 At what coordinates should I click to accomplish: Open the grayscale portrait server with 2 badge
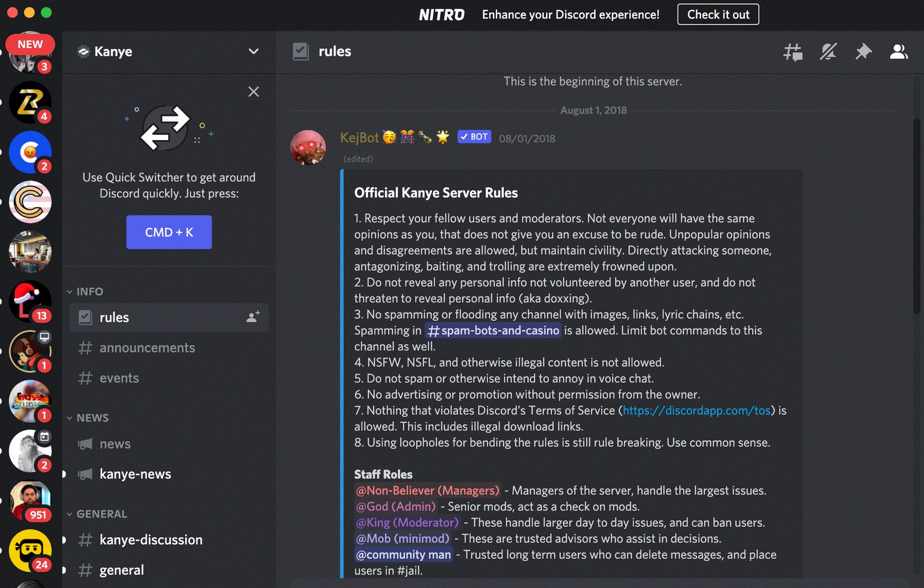tap(30, 450)
